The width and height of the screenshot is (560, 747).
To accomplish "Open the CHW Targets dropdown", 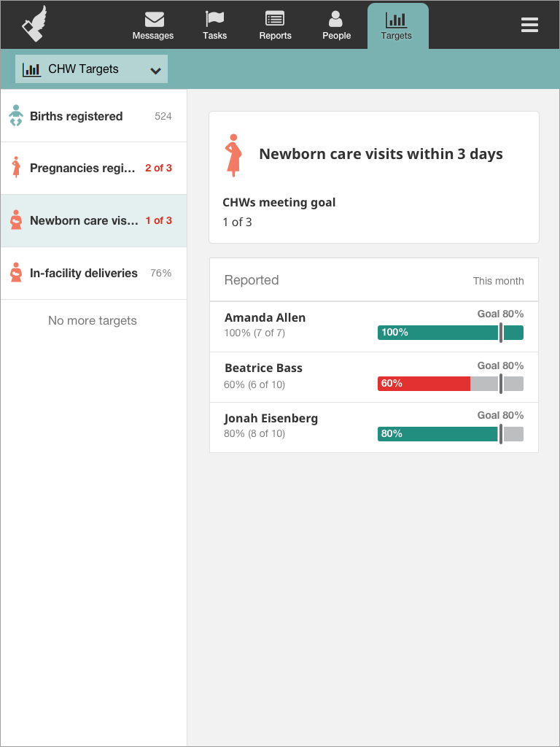I will point(90,69).
